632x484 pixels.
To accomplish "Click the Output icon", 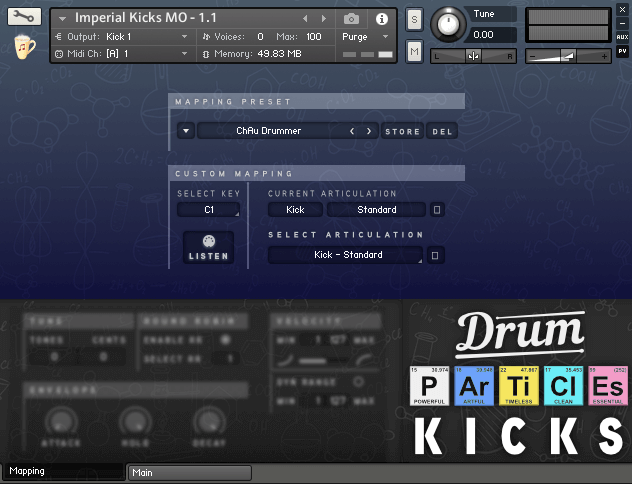I will (58, 37).
